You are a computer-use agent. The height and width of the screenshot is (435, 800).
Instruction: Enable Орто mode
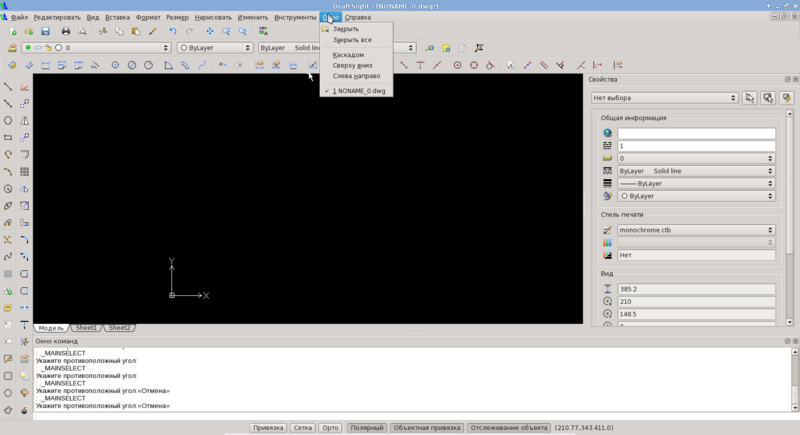pos(330,428)
